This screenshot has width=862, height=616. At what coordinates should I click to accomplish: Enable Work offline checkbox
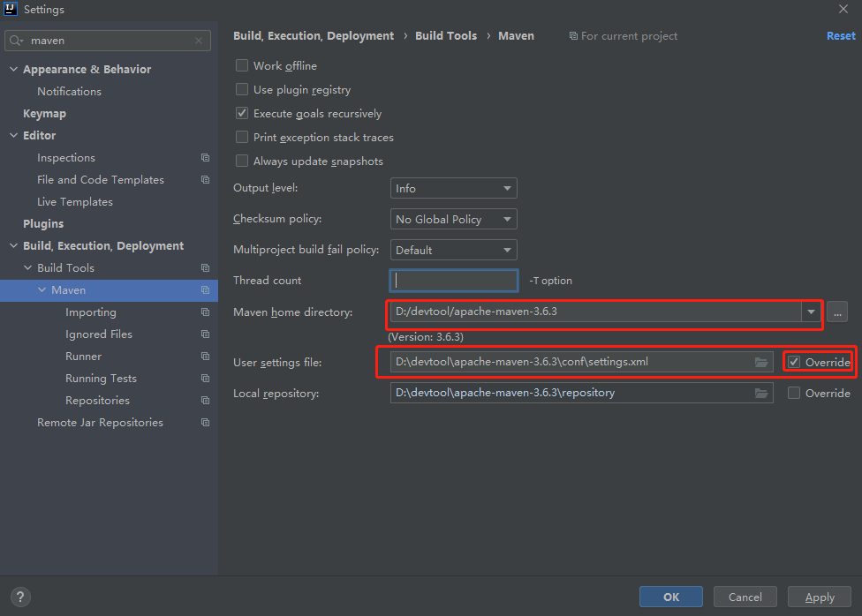tap(242, 65)
